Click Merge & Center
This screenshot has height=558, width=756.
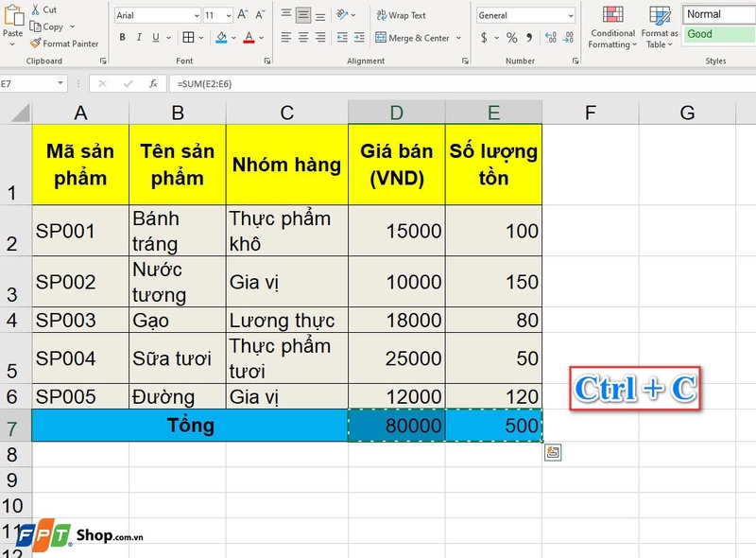pos(412,38)
